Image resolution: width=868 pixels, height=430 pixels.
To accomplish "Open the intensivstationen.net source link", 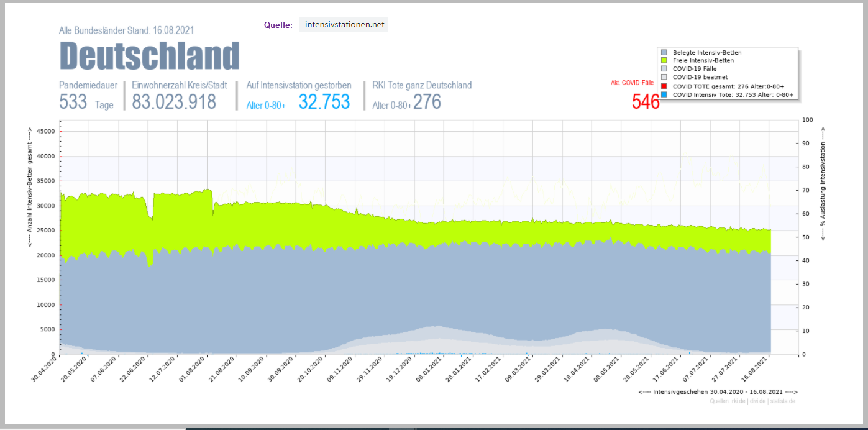I will 344,25.
